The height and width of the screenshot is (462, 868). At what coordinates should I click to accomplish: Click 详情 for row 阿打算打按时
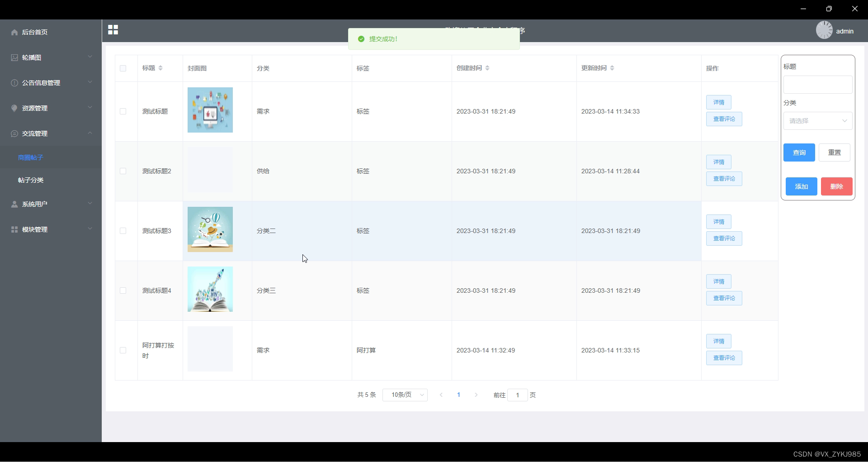(719, 341)
